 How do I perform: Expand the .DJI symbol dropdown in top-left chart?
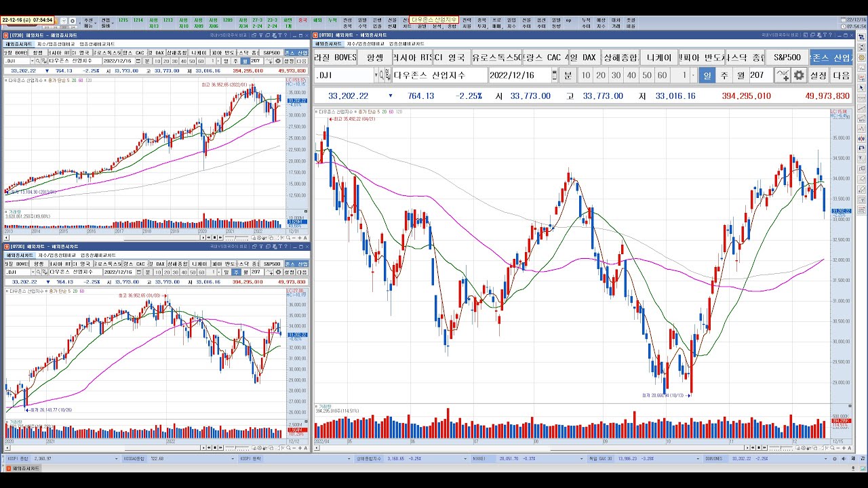point(33,61)
